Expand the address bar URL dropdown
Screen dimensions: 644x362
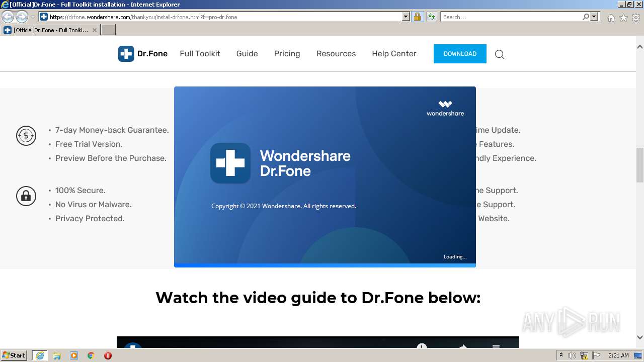click(x=406, y=17)
